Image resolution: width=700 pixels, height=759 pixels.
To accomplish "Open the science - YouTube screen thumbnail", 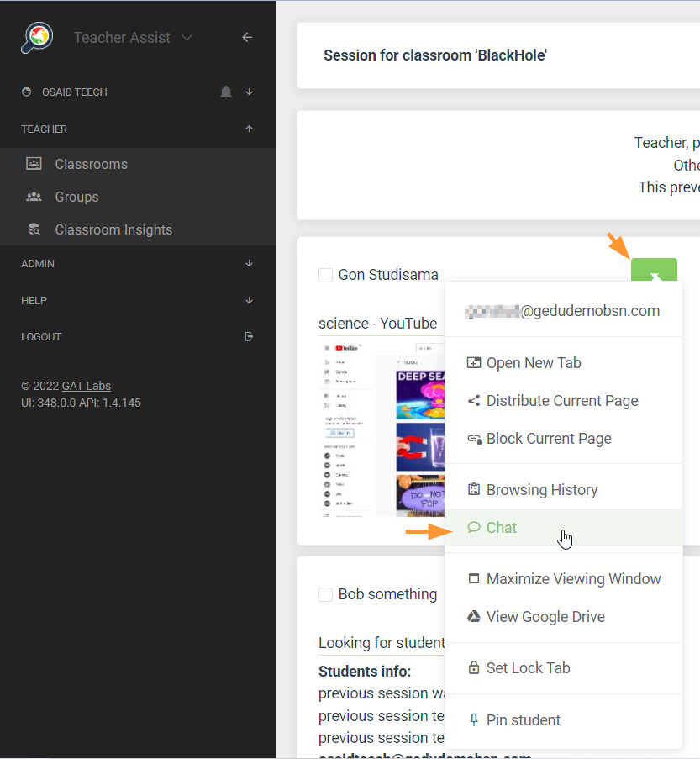I will [382, 429].
